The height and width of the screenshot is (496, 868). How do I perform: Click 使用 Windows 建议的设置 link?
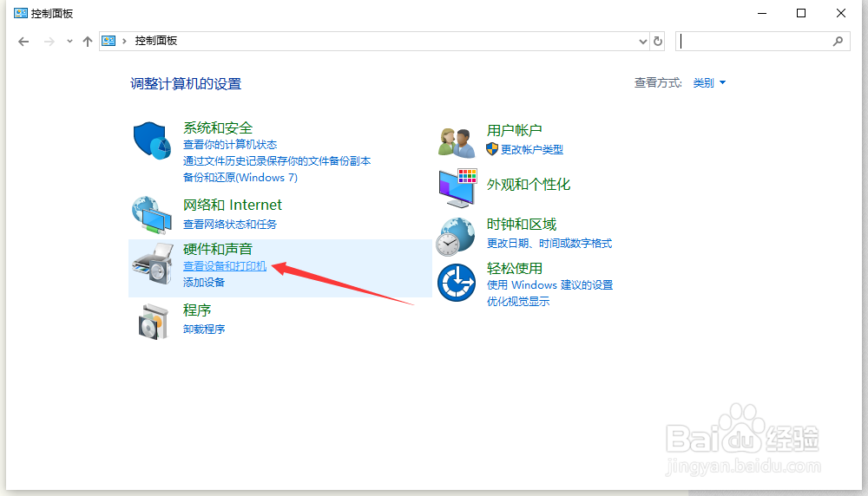point(549,284)
